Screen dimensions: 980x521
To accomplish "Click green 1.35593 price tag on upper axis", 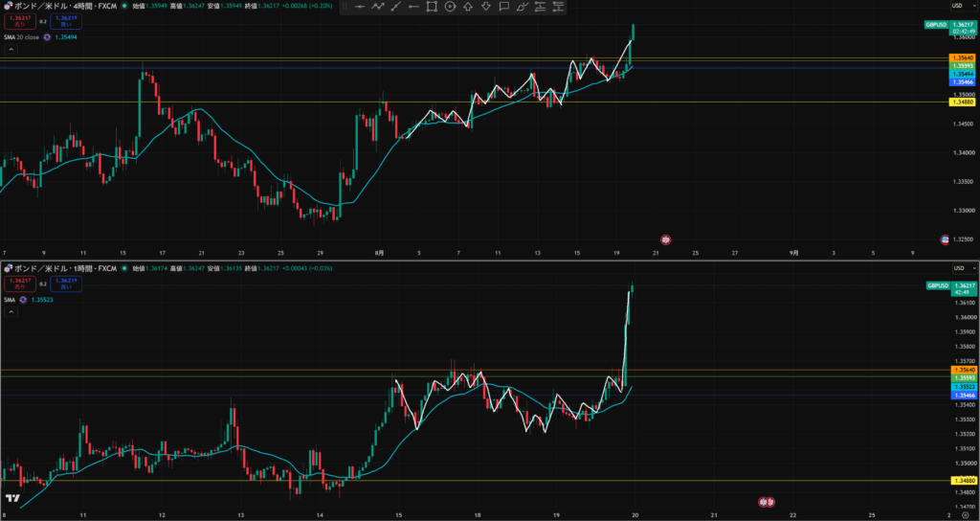I will tap(962, 66).
